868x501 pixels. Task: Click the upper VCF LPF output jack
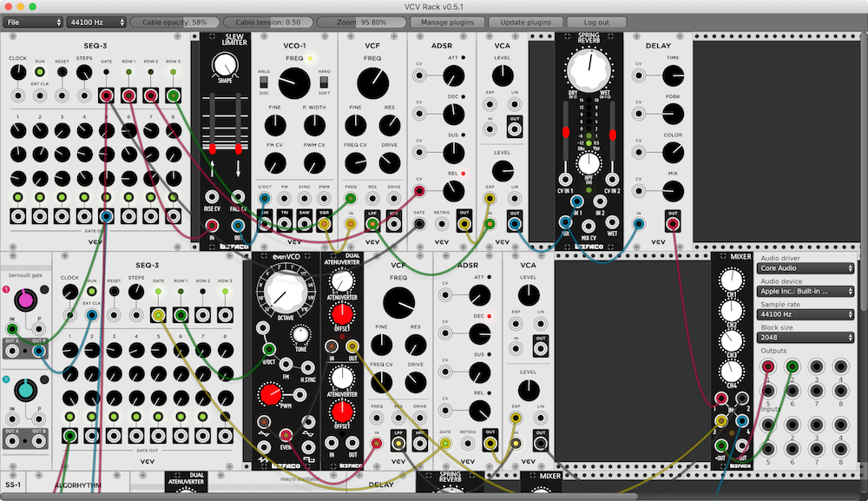pos(372,224)
